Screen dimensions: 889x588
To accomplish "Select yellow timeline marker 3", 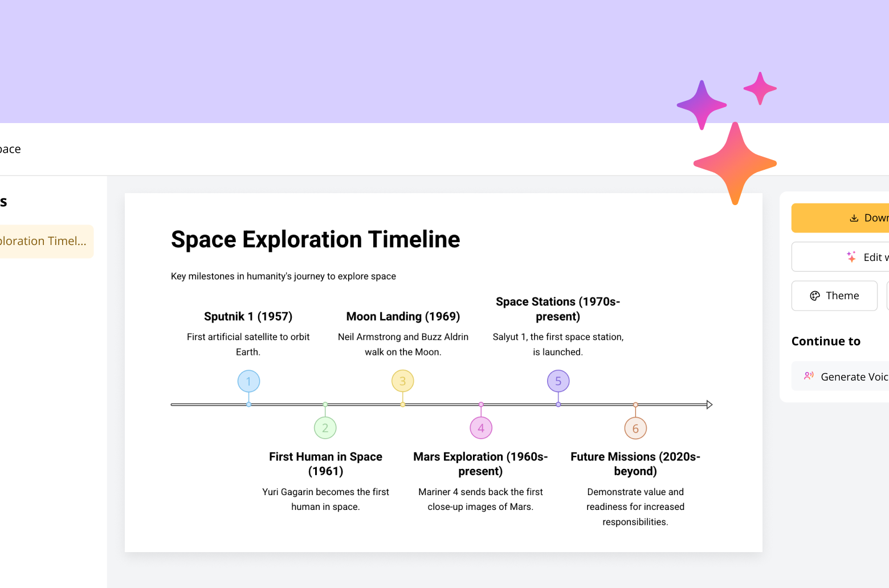I will click(x=403, y=381).
